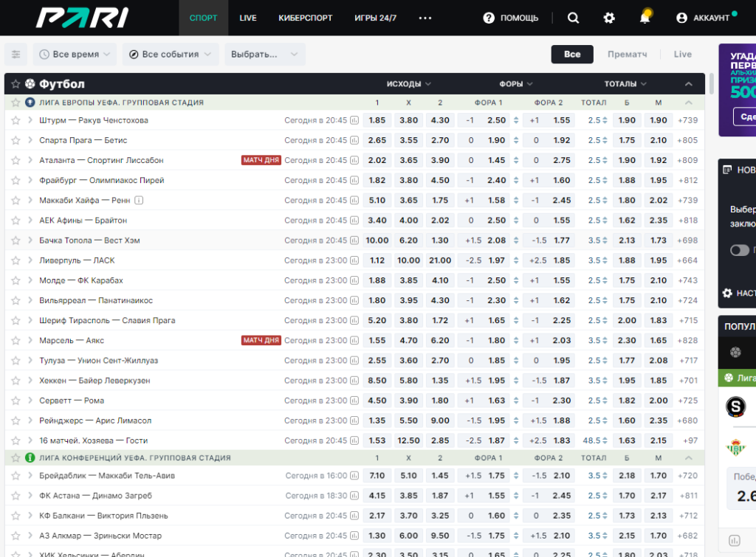Open the Игры 24/7 tab

pyautogui.click(x=375, y=18)
